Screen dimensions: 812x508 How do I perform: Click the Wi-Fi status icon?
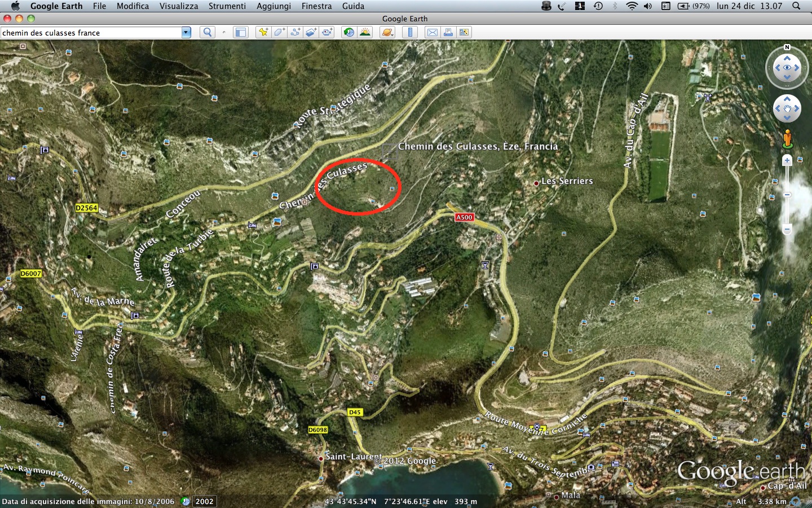tap(632, 6)
